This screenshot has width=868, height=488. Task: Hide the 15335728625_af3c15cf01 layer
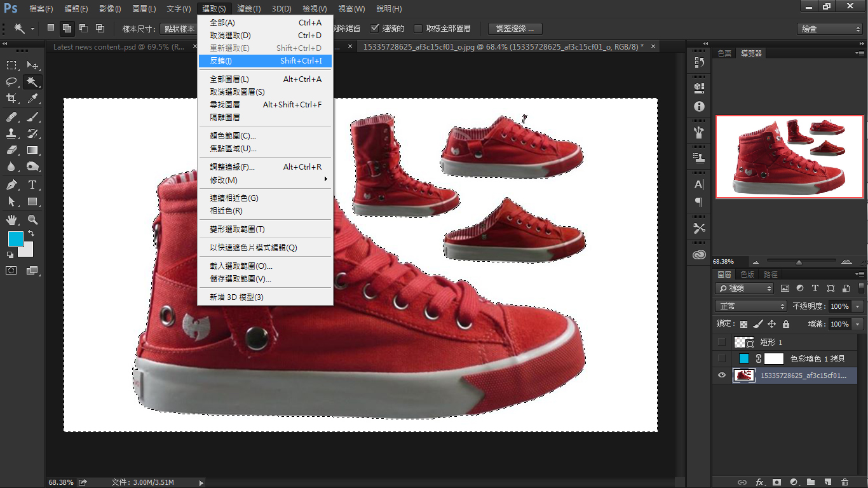coord(721,375)
